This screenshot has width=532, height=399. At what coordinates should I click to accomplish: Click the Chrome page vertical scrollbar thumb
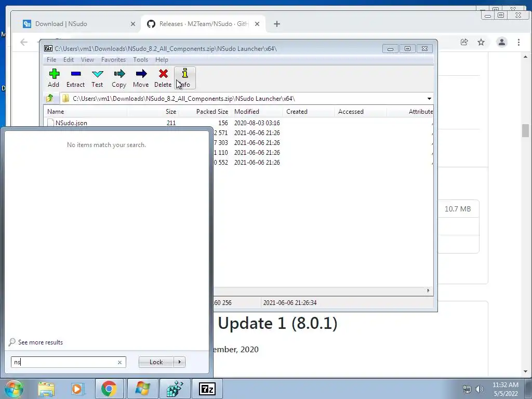526,130
